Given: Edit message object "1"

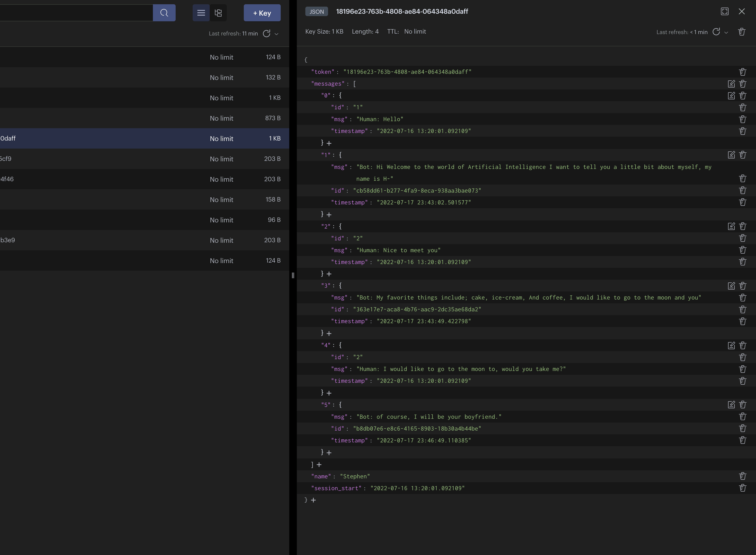Looking at the screenshot, I should [x=732, y=155].
